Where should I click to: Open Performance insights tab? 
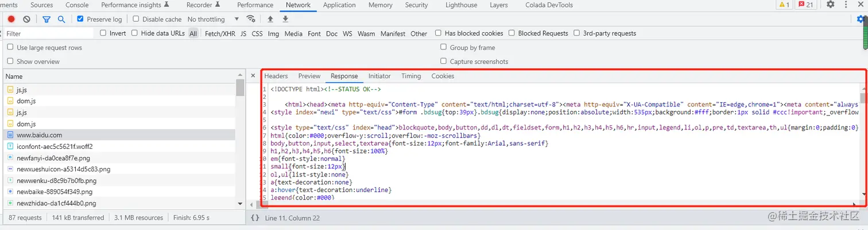[135, 5]
